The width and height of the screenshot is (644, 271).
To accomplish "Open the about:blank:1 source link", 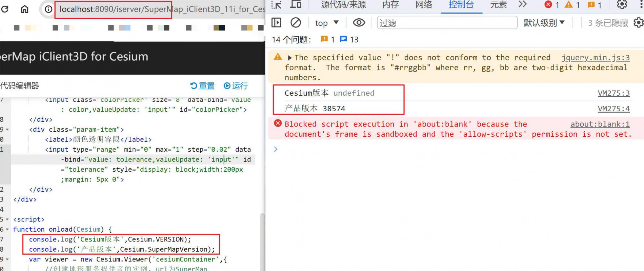I will point(600,124).
